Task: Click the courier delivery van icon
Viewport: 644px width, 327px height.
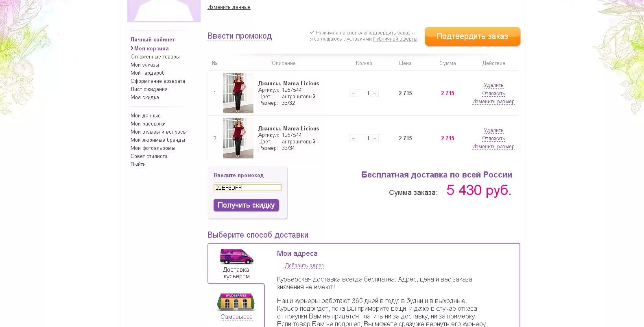Action: coord(237,256)
